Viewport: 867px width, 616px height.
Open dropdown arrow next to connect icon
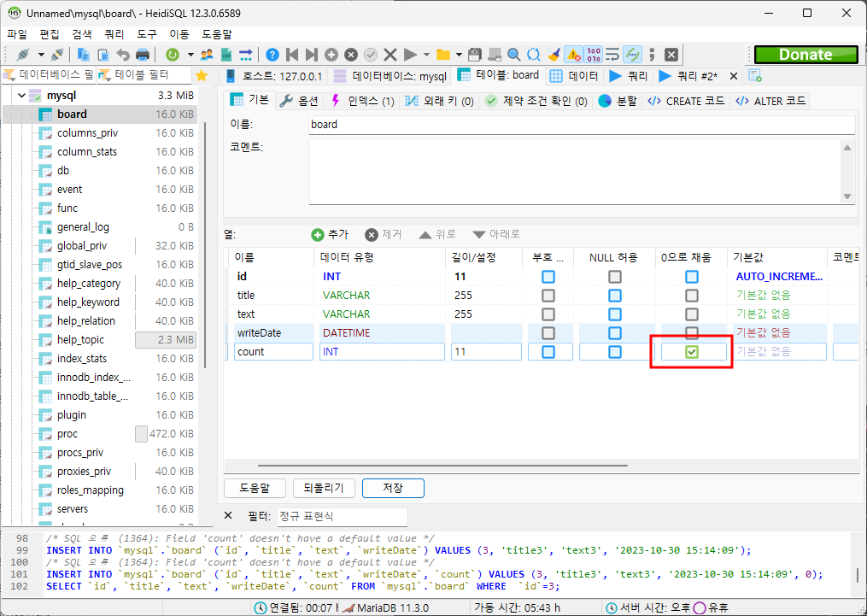(x=41, y=55)
